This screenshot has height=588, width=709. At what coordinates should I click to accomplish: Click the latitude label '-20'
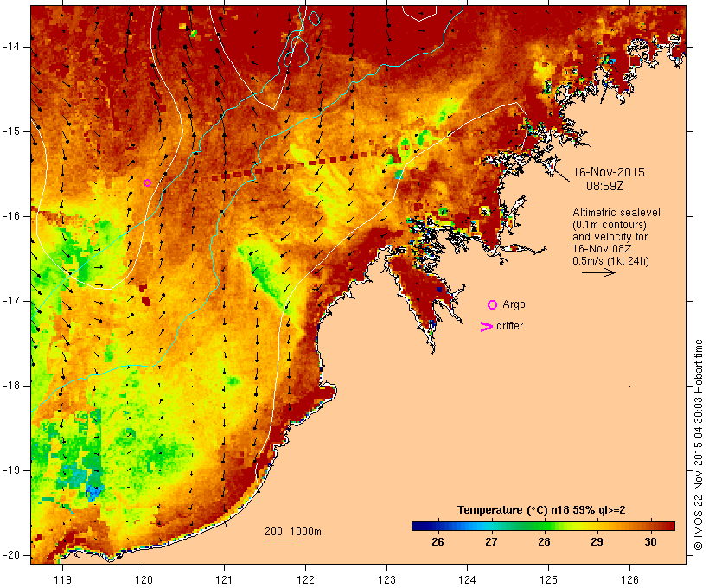(11, 555)
